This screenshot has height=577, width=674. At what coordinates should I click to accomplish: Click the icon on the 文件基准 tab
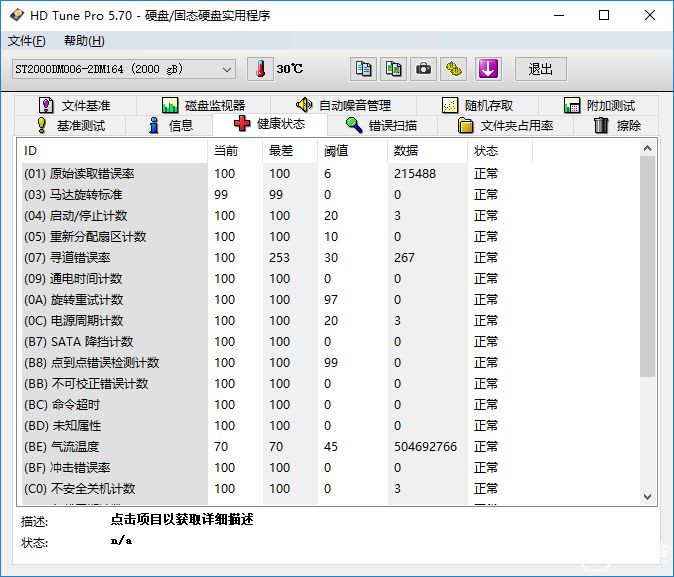(x=46, y=105)
